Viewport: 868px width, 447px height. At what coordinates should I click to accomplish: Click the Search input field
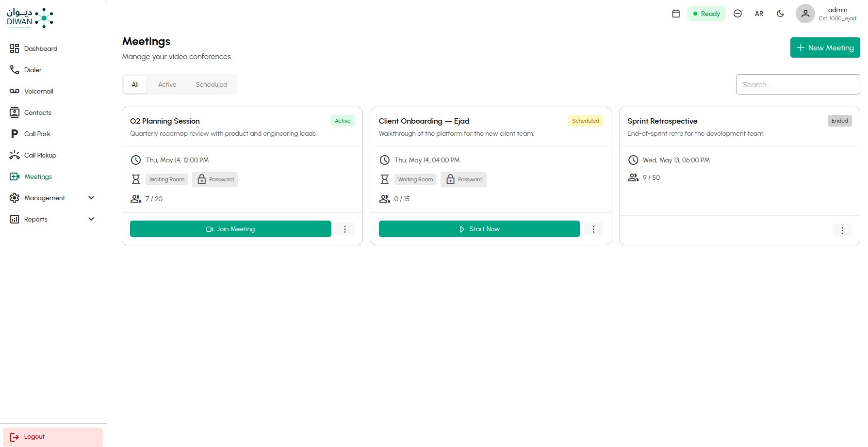(x=798, y=84)
